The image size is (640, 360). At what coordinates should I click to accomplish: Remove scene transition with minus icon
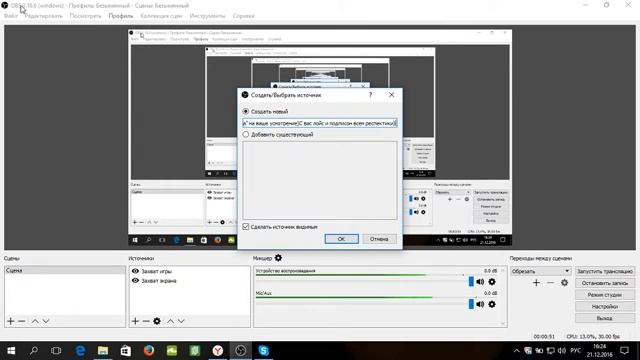pyautogui.click(x=551, y=282)
